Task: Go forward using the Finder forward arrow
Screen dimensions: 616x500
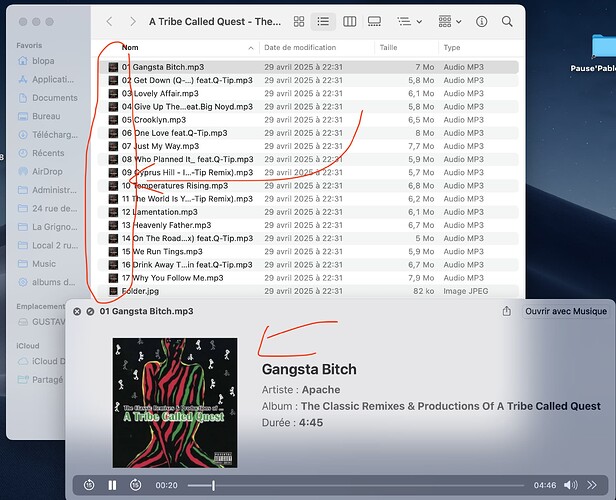Action: point(133,22)
